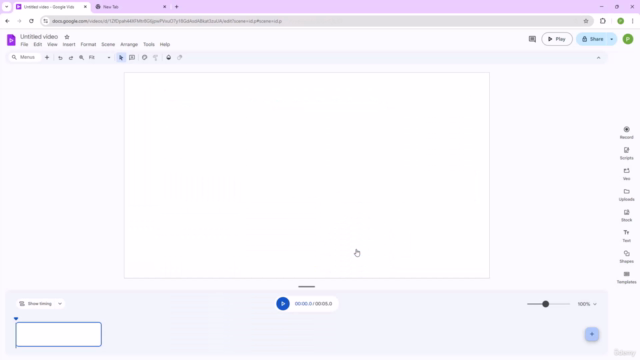
Task: Click the timeline playhead marker
Action: pyautogui.click(x=16, y=319)
